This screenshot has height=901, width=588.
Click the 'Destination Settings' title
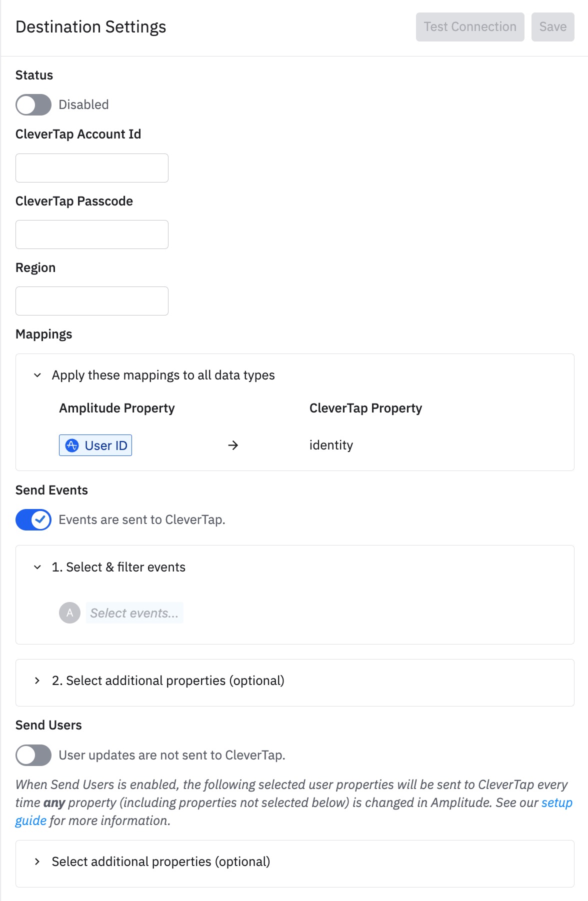(x=91, y=27)
